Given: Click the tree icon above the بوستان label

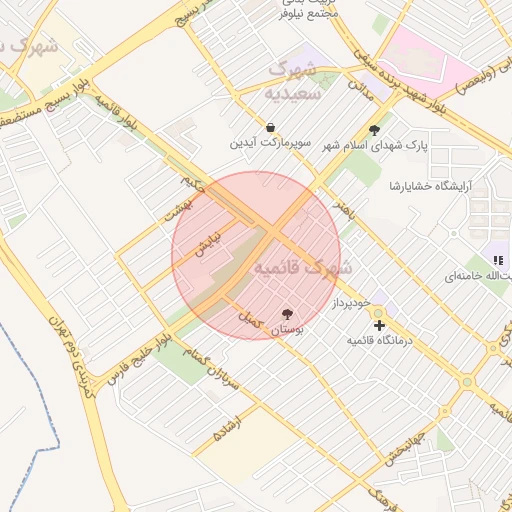Looking at the screenshot, I should pos(287,314).
